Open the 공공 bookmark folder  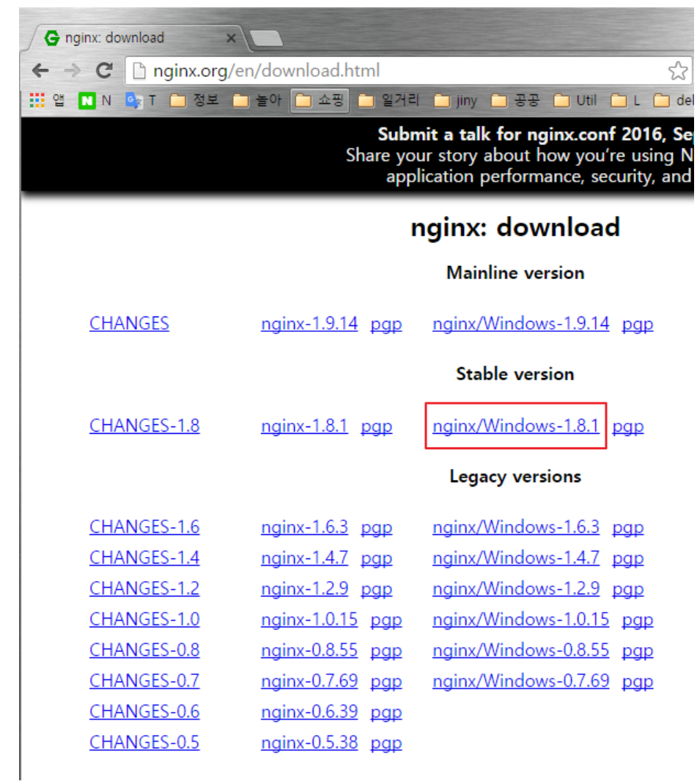[515, 101]
